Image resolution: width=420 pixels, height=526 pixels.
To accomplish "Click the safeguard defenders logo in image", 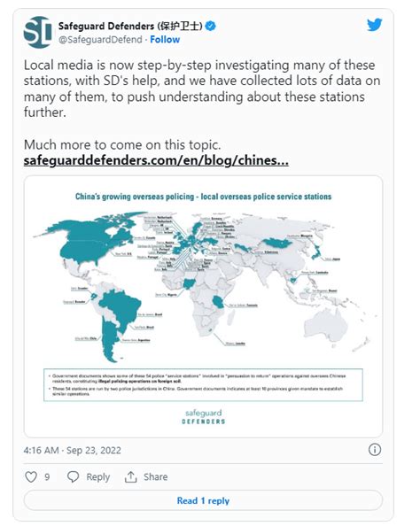I will (x=204, y=417).
